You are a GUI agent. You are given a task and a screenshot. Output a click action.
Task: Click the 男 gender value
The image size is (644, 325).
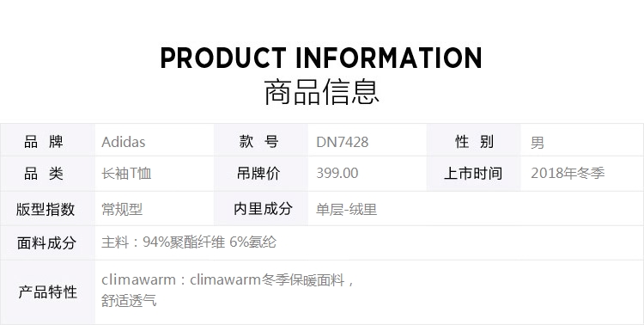coord(538,143)
